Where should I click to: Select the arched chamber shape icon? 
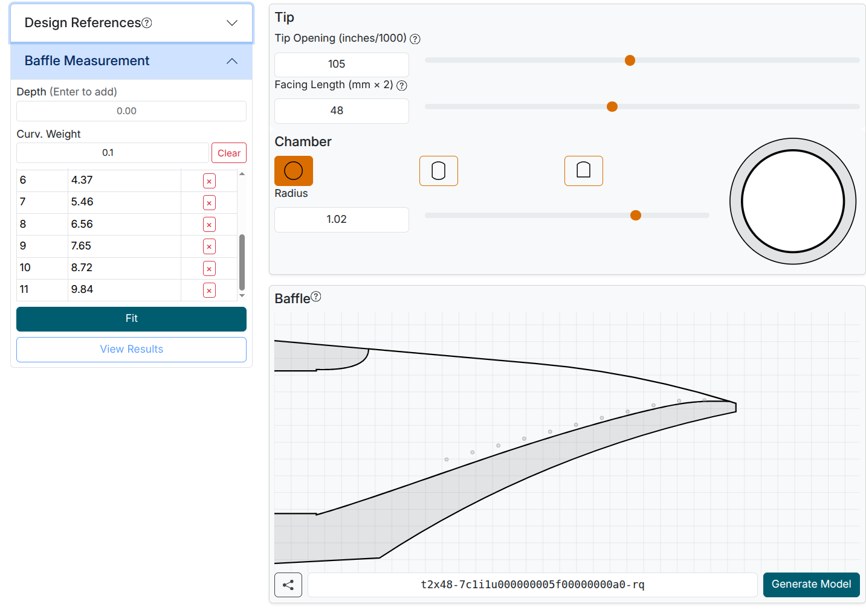pyautogui.click(x=584, y=171)
